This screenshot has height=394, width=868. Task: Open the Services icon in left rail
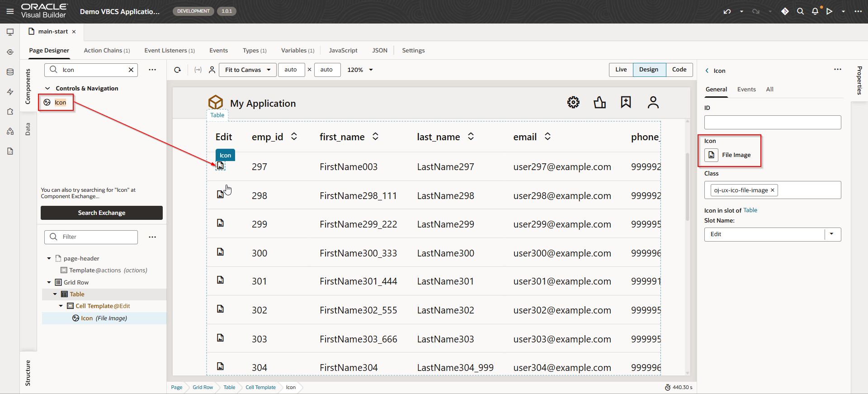pyautogui.click(x=10, y=52)
